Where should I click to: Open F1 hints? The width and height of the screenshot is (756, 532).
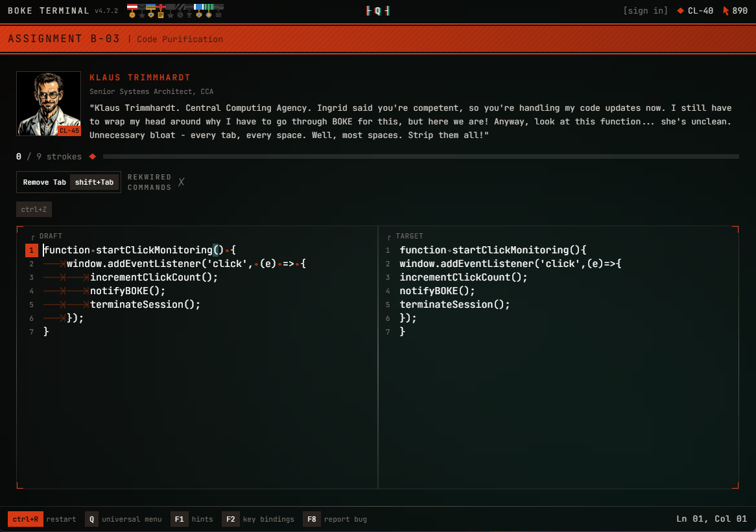[x=180, y=519]
